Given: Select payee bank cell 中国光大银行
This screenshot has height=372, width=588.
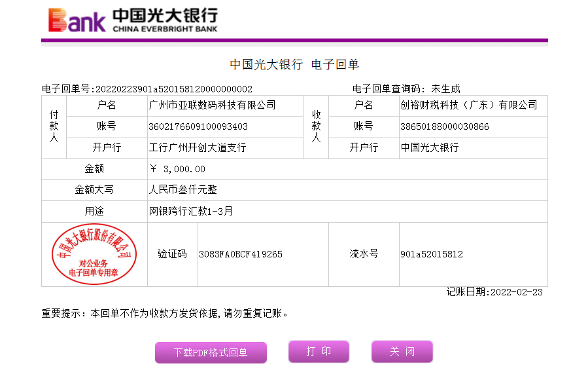Looking at the screenshot, I should coord(429,147).
